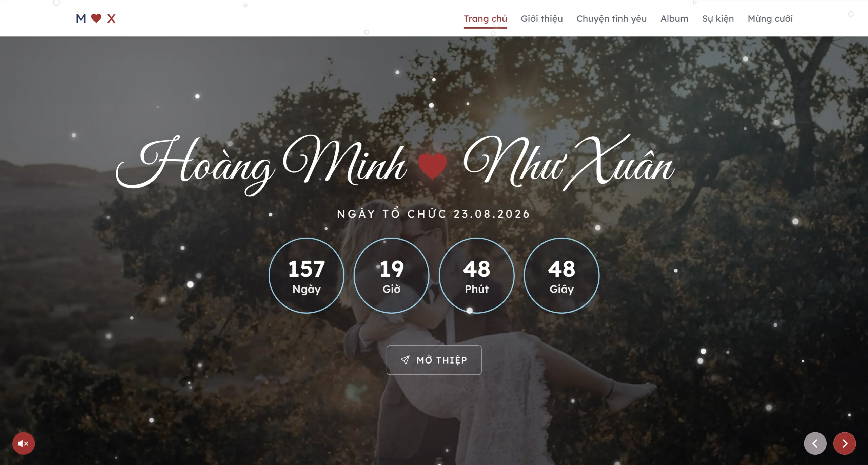Open the Giới thiệu menu item
Viewport: 868px width, 465px height.
542,19
